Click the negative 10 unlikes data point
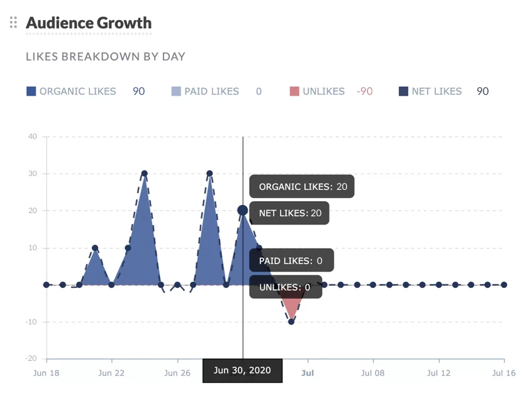The height and width of the screenshot is (398, 532). click(x=291, y=322)
